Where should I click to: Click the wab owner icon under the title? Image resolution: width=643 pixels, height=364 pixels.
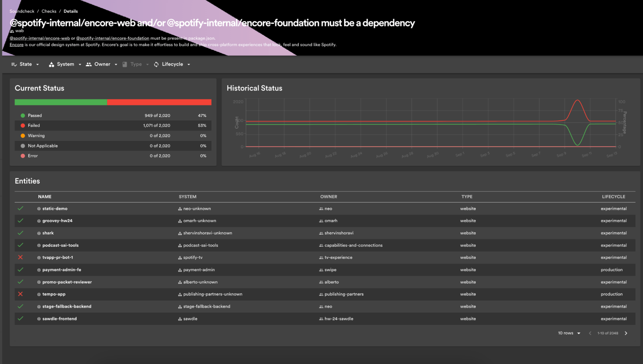(x=12, y=30)
